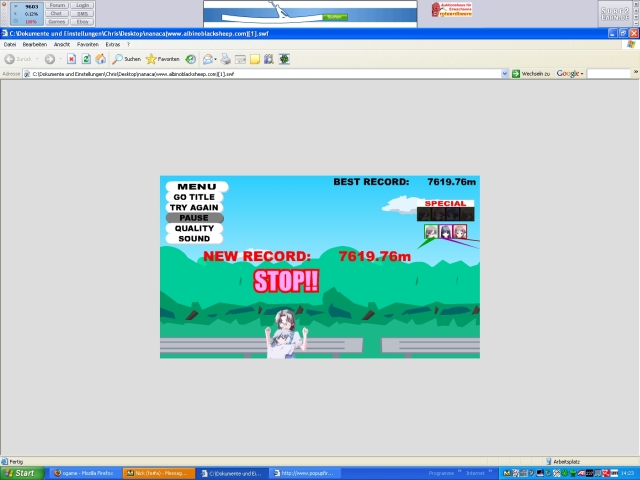Viewport: 640px width, 480px height.
Task: Switch to C:\Dokumente und Ei... taskbar item
Action: pyautogui.click(x=232, y=473)
